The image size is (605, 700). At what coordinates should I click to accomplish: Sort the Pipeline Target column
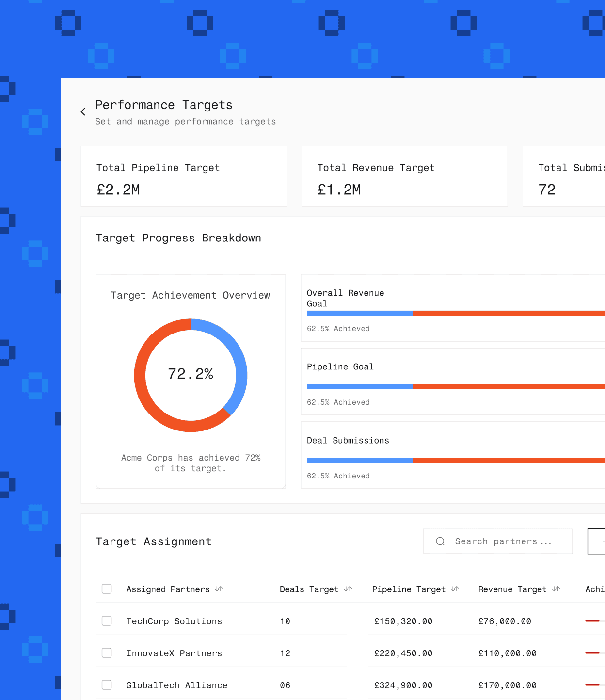click(x=455, y=589)
